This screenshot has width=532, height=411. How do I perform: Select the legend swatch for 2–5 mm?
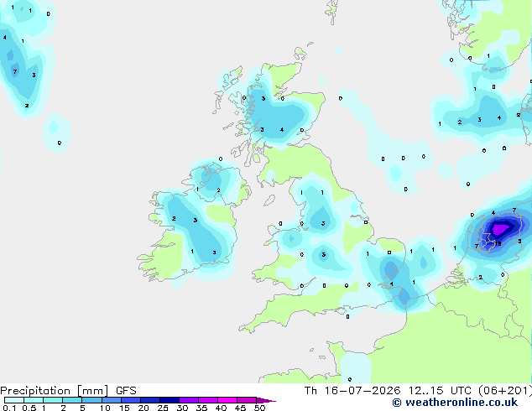click(72, 400)
